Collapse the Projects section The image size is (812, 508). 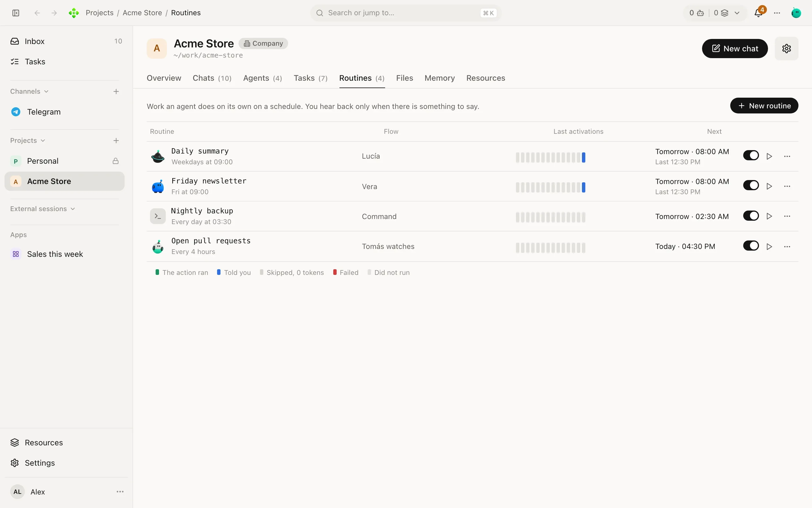pyautogui.click(x=28, y=141)
